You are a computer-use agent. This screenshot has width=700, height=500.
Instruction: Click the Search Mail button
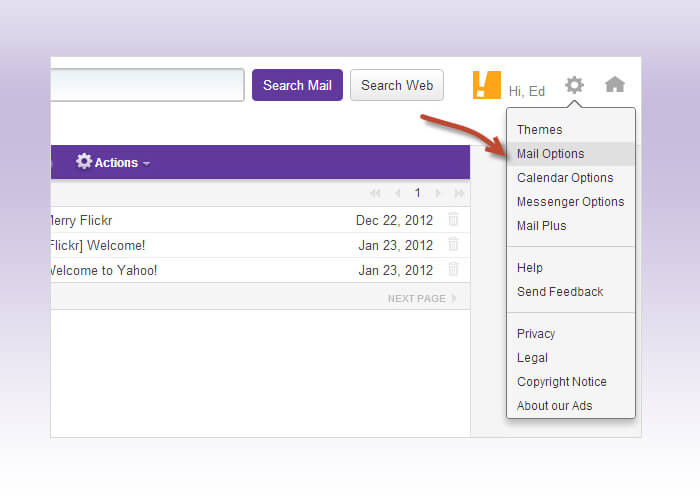pyautogui.click(x=297, y=85)
